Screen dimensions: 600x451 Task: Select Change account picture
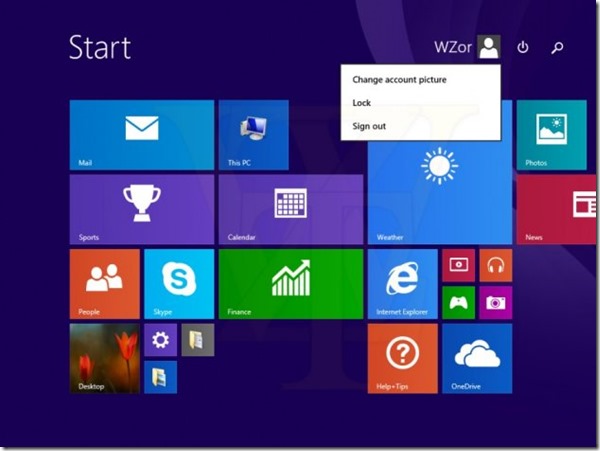coord(399,79)
